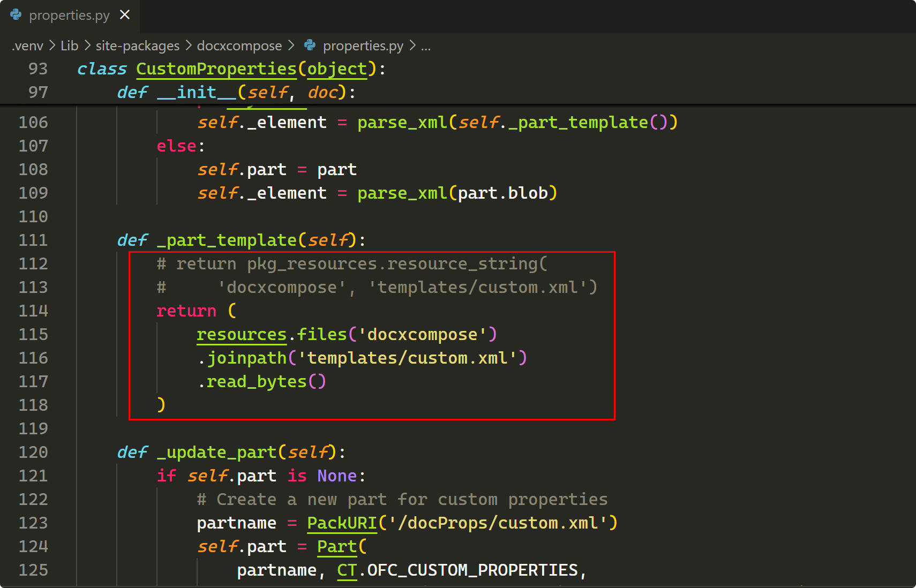Open the site-packages breadcrumb segment
Viewport: 916px width, 588px height.
click(137, 46)
